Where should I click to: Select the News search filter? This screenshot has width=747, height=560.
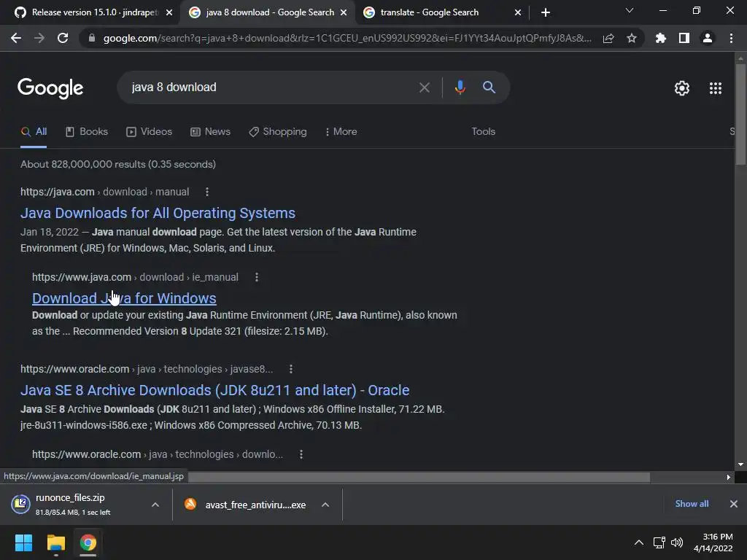(210, 132)
